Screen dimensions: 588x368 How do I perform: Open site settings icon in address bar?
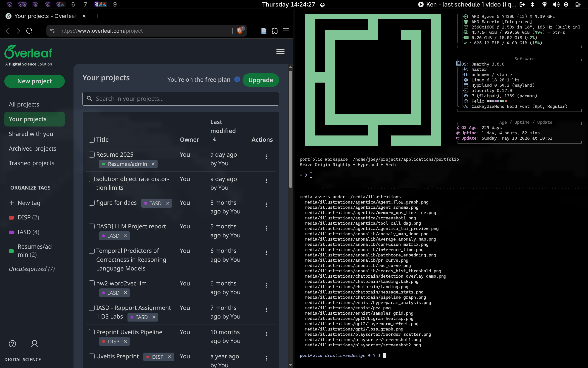pos(52,31)
